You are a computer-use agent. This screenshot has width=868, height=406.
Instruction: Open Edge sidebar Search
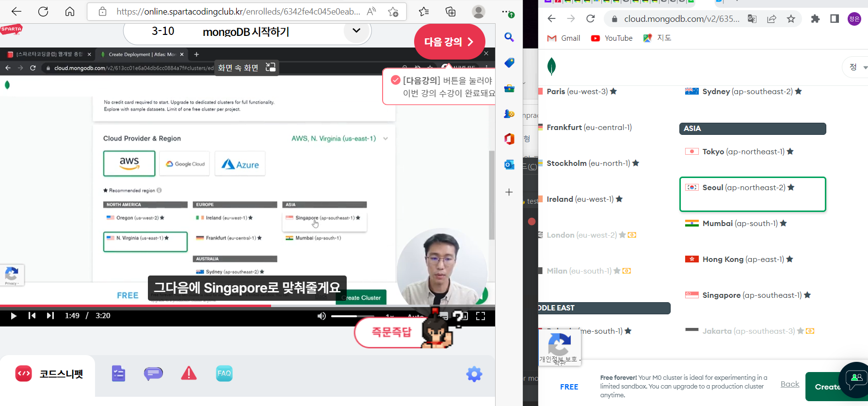pos(509,37)
